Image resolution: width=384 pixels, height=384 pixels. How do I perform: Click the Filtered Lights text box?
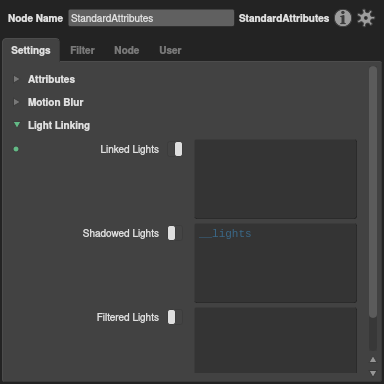tap(276, 340)
